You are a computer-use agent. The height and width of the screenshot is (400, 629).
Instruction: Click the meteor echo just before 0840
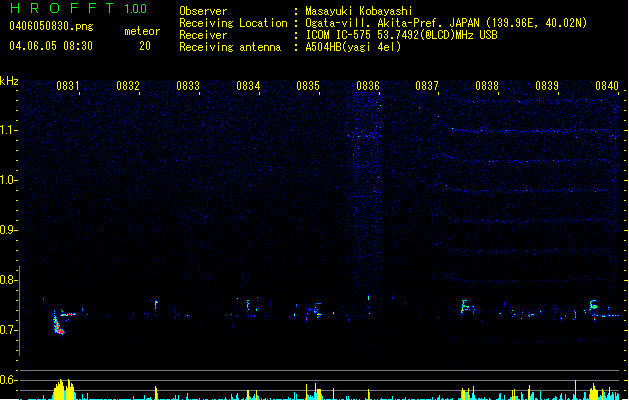click(x=594, y=305)
